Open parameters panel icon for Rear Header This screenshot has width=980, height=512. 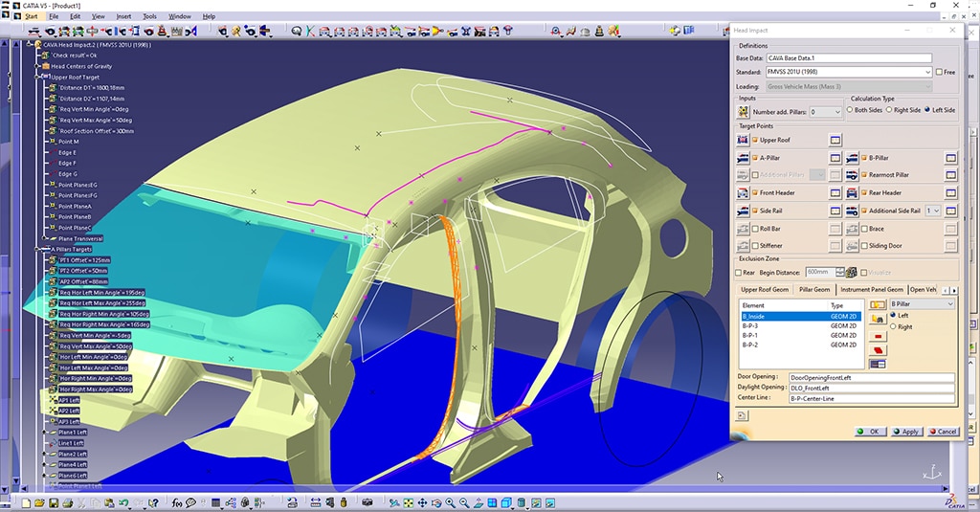point(950,192)
